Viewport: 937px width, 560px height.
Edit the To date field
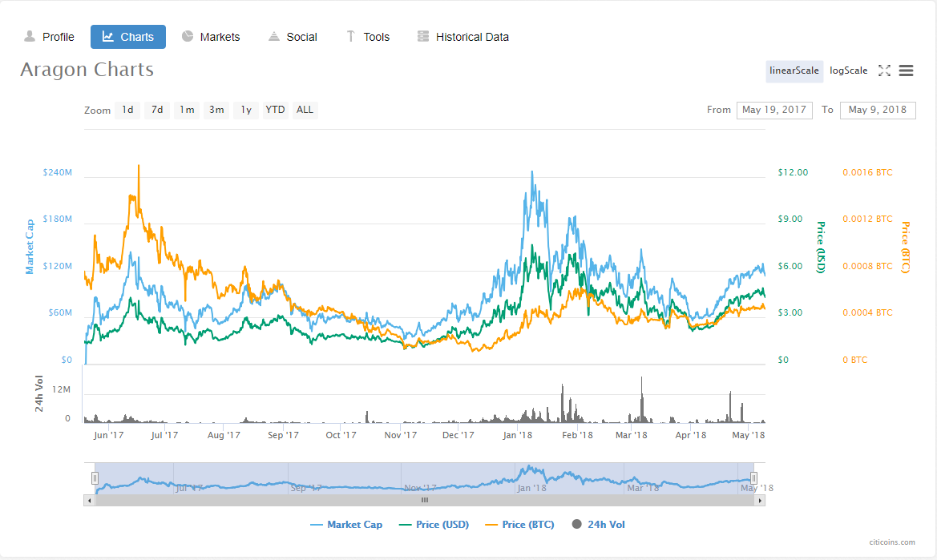click(x=878, y=110)
